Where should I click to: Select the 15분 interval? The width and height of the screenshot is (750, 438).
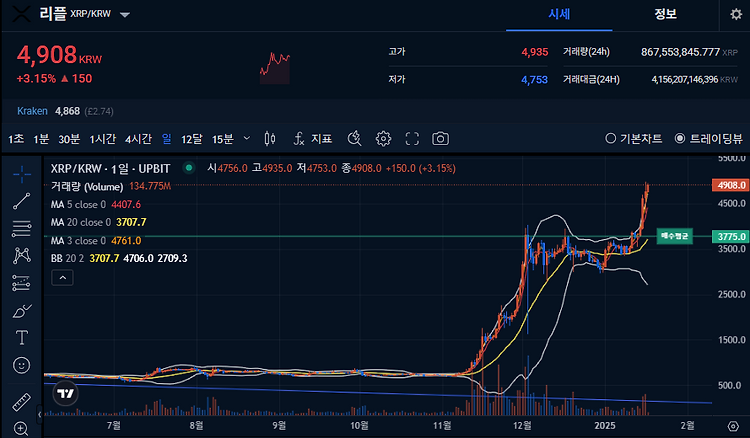point(222,139)
